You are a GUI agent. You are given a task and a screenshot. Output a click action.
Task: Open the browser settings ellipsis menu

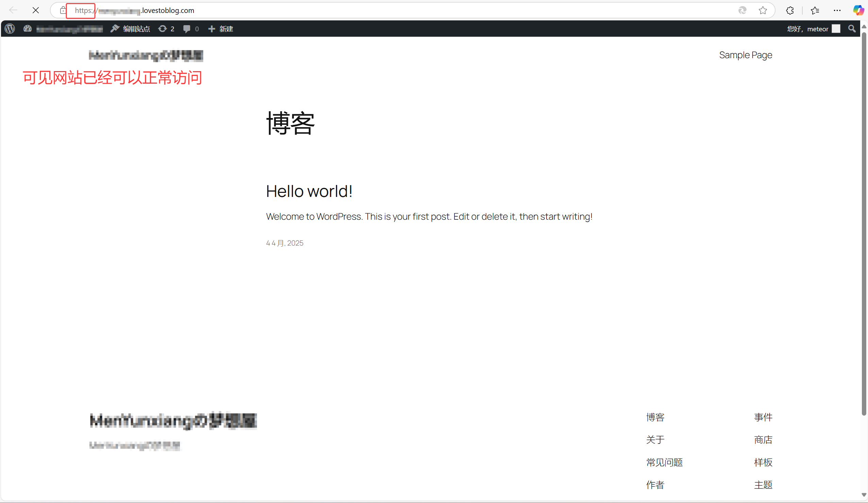pos(837,10)
